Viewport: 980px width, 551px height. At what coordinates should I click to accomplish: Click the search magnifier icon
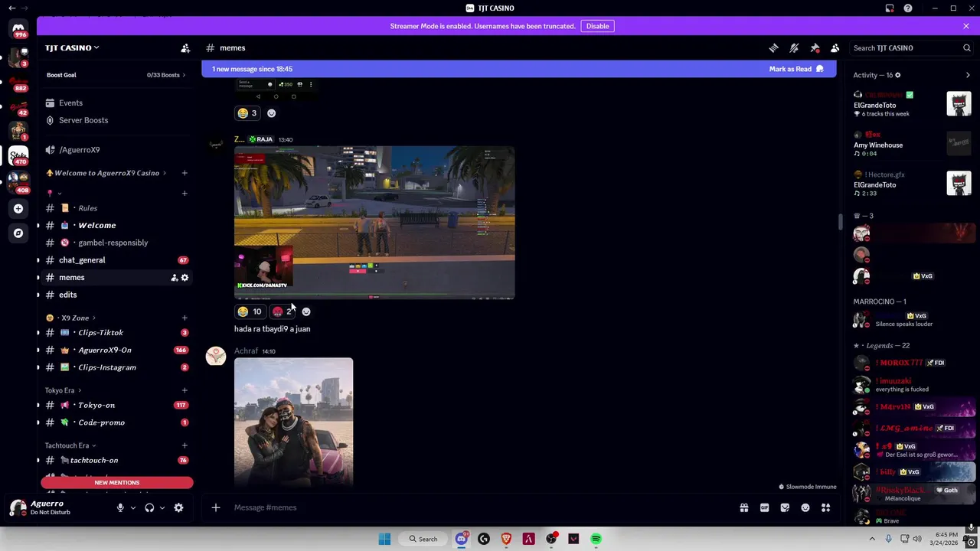[x=966, y=47]
